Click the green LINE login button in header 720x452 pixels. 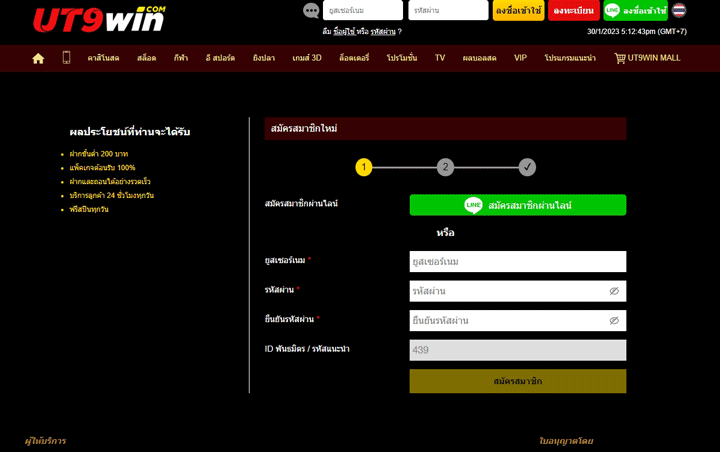tap(635, 11)
